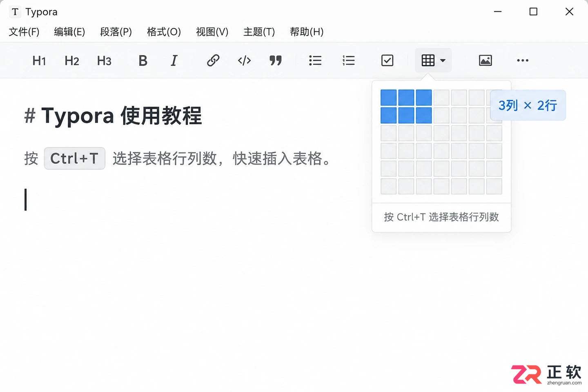Open the 格式(O) menu
Screen dimensions: 588x392
coord(164,32)
